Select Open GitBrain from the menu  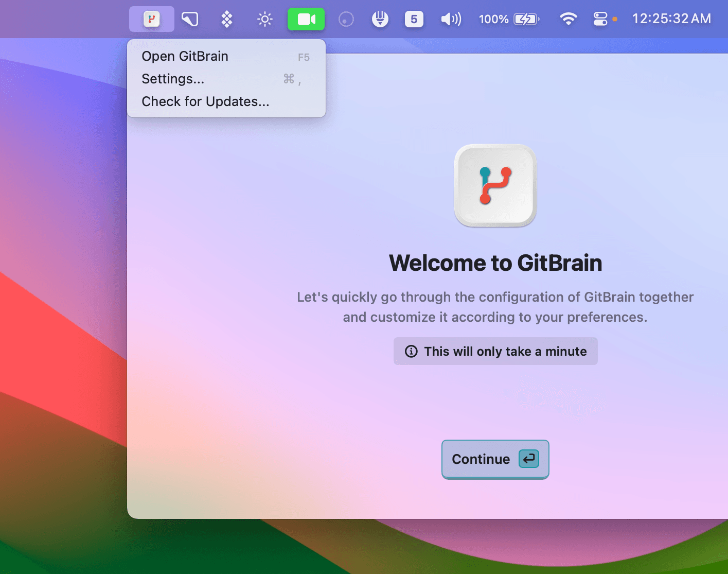(x=185, y=57)
